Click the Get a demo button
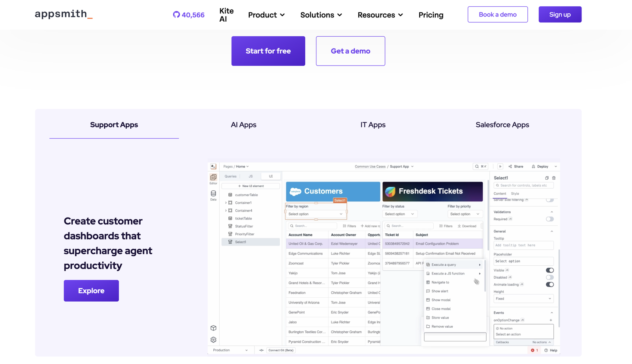 point(350,51)
